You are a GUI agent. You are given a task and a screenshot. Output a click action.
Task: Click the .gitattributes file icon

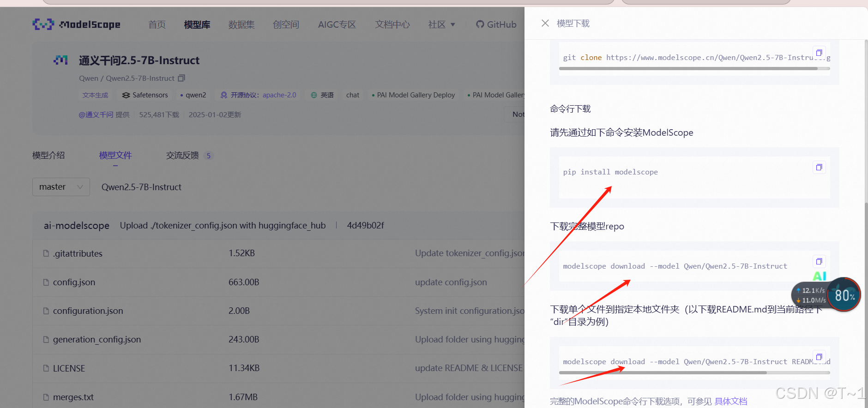pyautogui.click(x=46, y=253)
